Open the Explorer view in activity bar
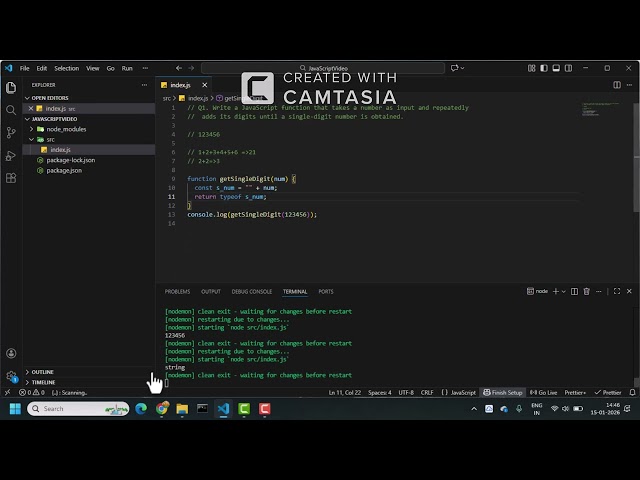The height and width of the screenshot is (480, 640). coord(11,87)
